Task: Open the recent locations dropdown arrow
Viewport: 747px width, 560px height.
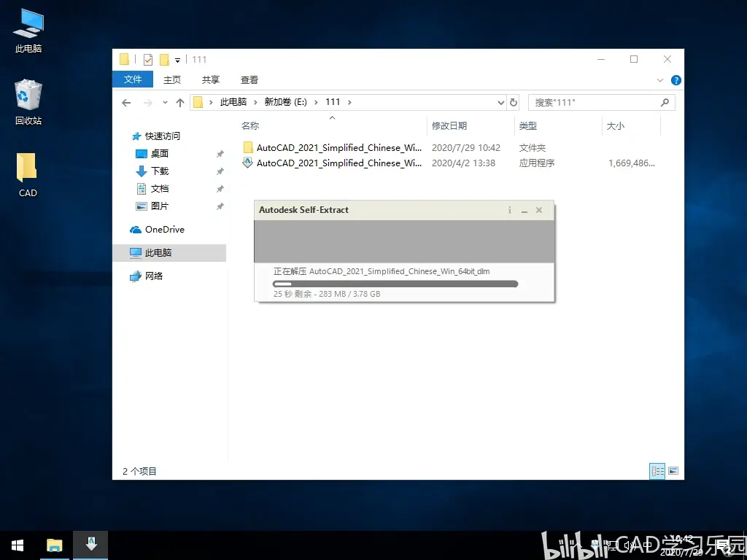Action: (165, 102)
